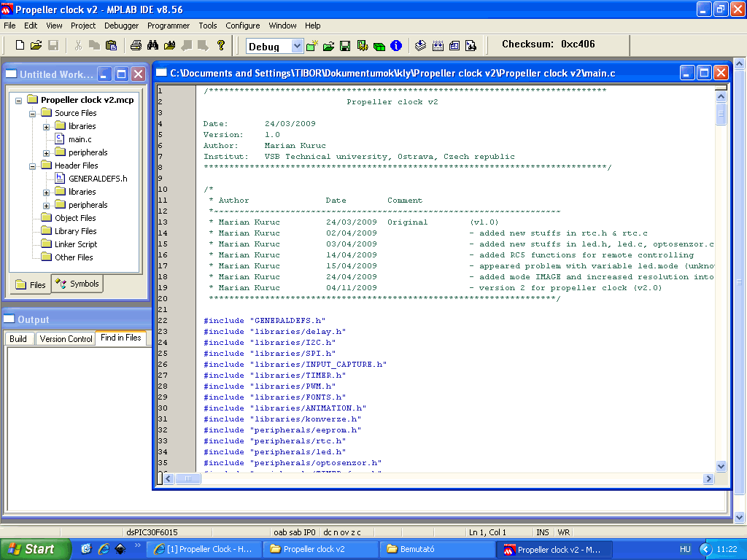Open the Debug build configuration dropdown
The height and width of the screenshot is (560, 747).
pyautogui.click(x=297, y=46)
